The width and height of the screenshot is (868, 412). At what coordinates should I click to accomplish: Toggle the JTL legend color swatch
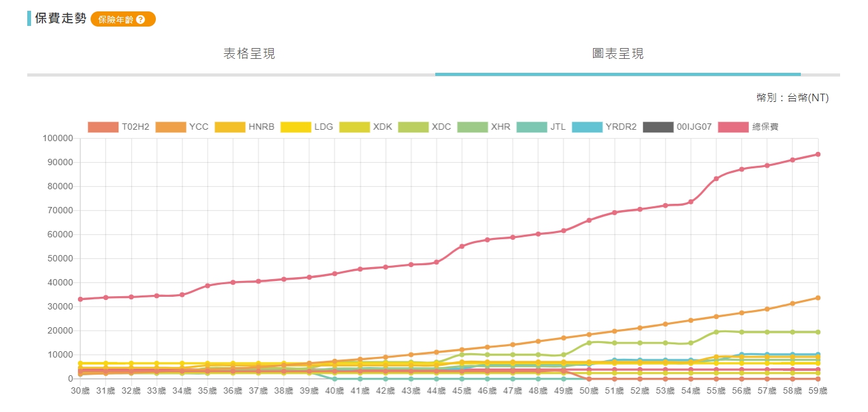(x=532, y=127)
